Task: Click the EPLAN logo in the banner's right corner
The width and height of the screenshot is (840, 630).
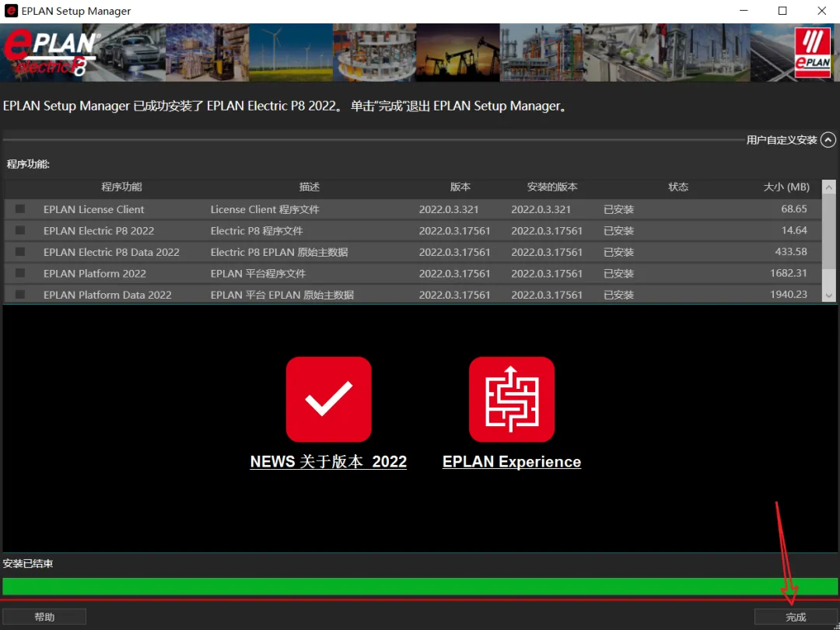Action: (812, 53)
